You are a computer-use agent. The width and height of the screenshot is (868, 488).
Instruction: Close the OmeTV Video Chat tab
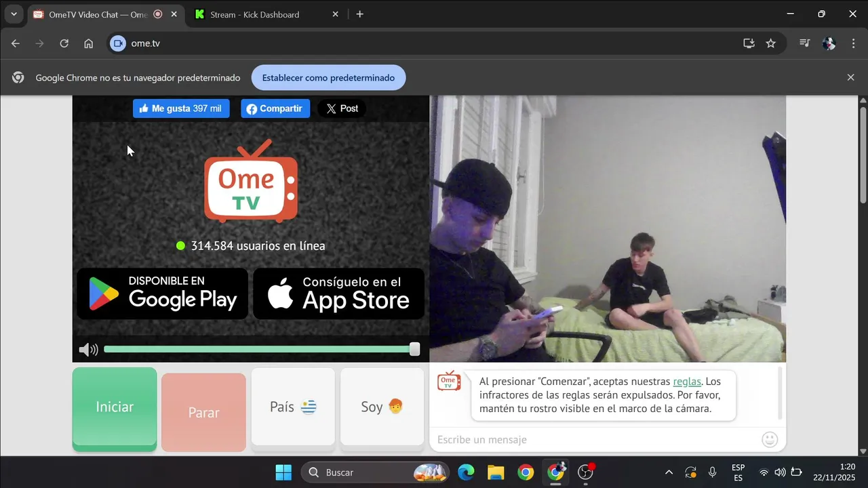pyautogui.click(x=174, y=14)
